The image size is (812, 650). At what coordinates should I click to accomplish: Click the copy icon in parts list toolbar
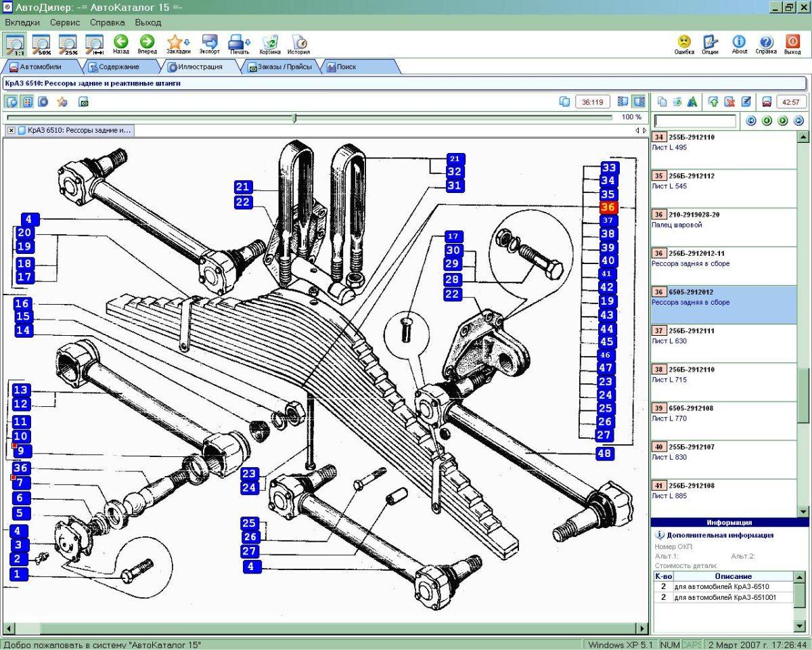coord(662,102)
